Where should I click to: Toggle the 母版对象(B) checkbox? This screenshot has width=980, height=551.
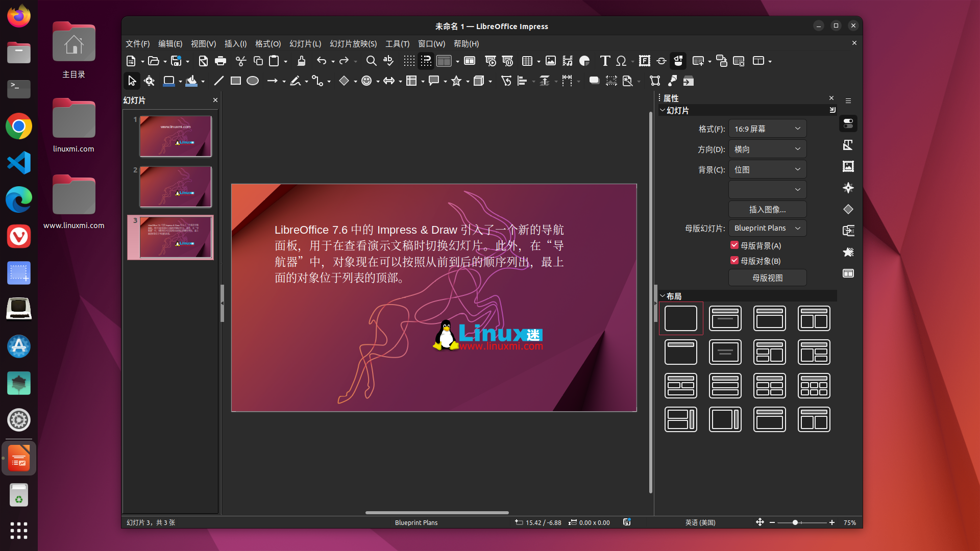(x=734, y=261)
